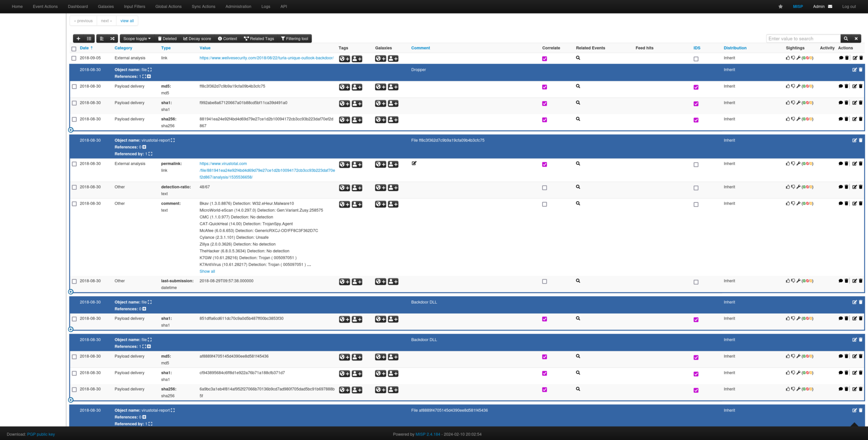
Task: Click Show all to expand the antivirus comment
Action: point(207,271)
